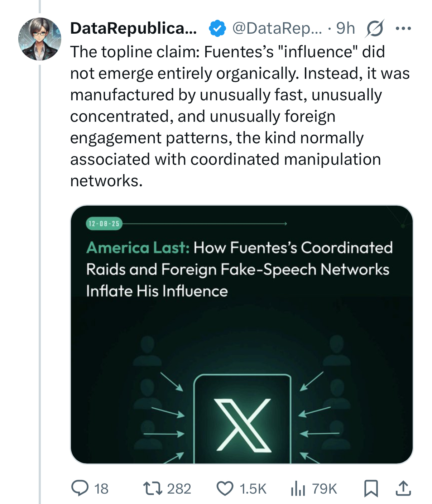432x504 pixels.
Task: Open the three-dot more options menu
Action: coord(403,28)
